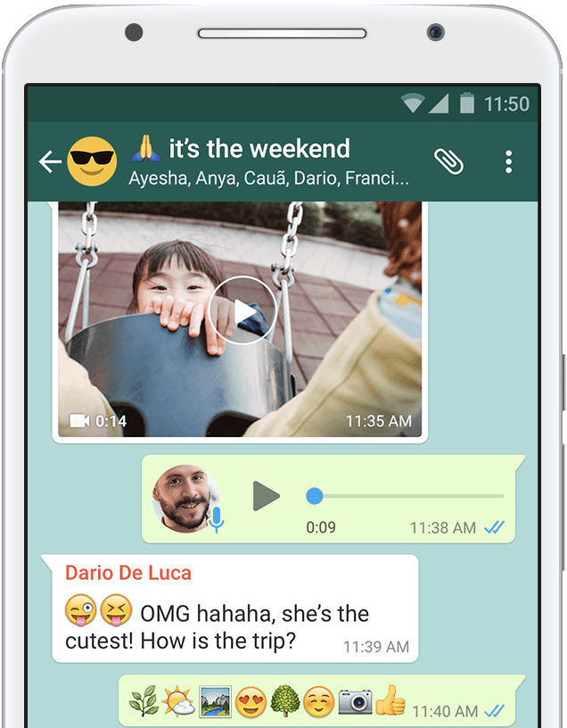
Task: Open the three-dot overflow menu
Action: point(508,161)
